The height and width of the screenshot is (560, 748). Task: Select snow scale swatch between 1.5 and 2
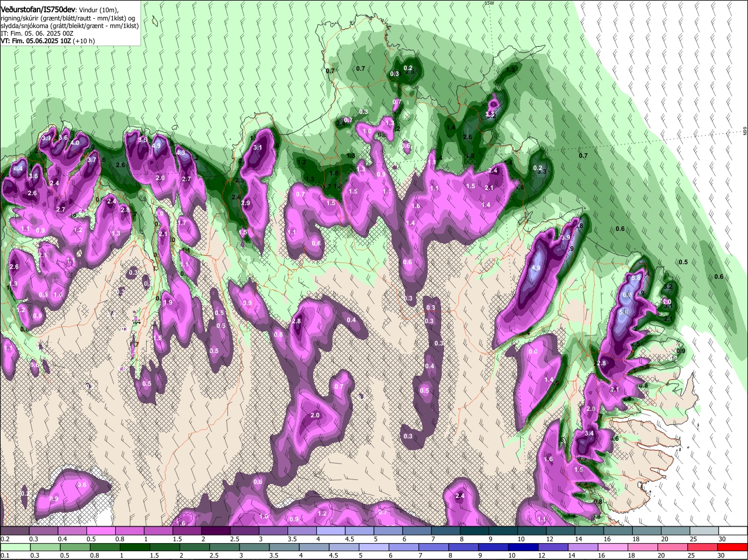point(188,530)
